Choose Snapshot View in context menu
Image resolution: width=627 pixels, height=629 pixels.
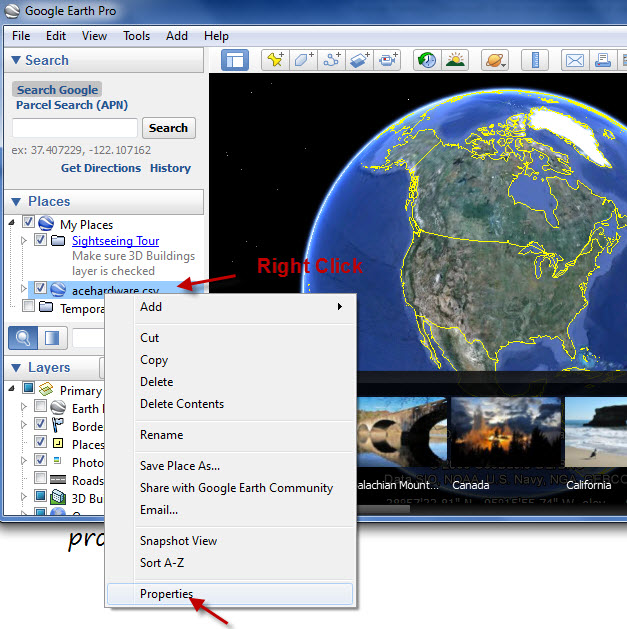coord(231,541)
